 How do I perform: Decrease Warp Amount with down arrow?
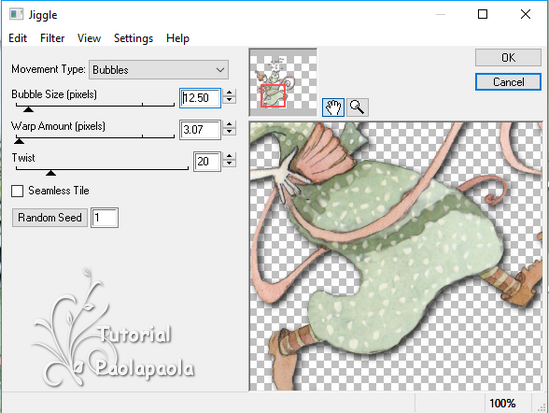click(229, 132)
